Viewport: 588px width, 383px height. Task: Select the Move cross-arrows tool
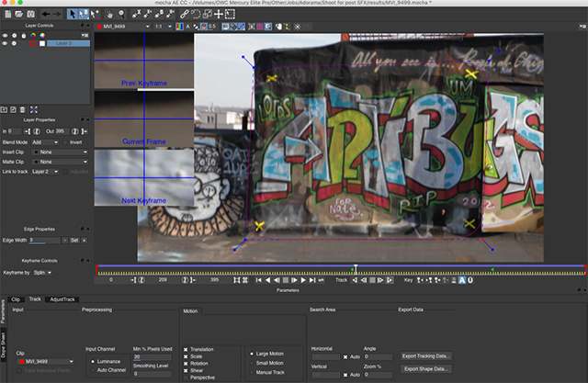click(x=219, y=15)
